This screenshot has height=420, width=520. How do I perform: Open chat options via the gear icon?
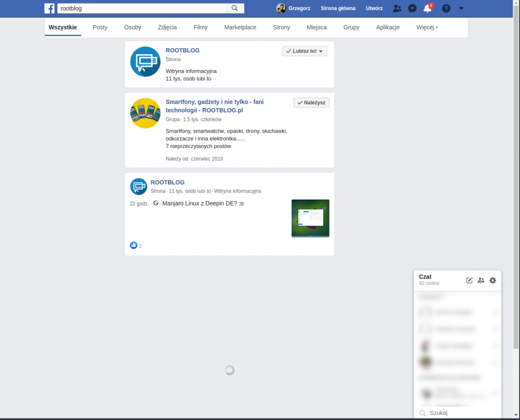[492, 280]
